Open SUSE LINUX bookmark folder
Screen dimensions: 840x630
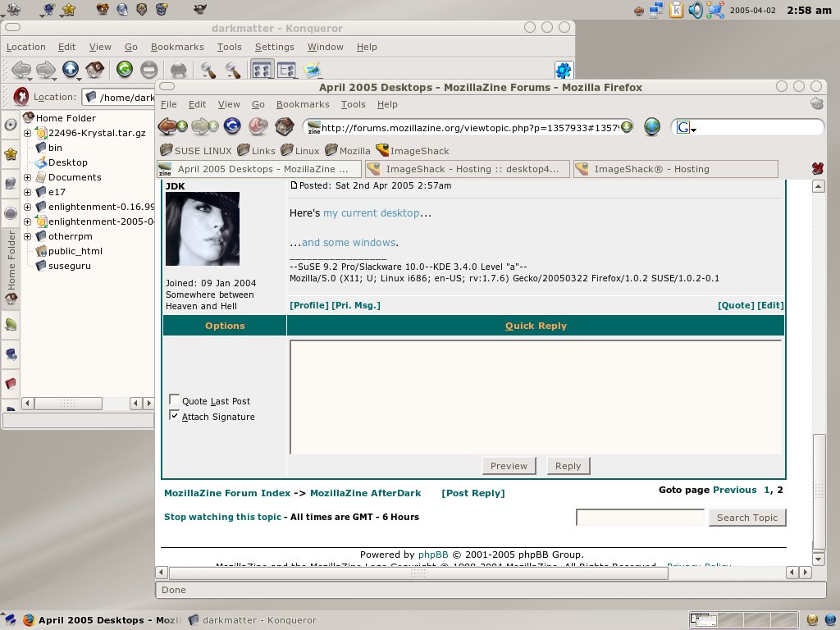[196, 151]
